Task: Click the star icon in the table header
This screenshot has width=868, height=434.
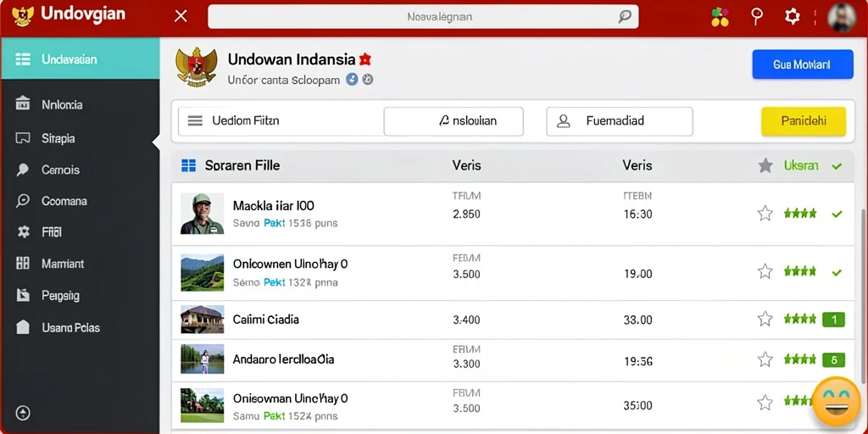Action: pyautogui.click(x=765, y=165)
